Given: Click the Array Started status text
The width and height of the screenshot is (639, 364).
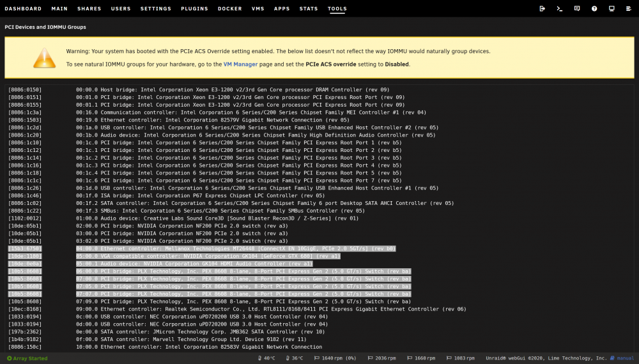Looking at the screenshot, I should (x=30, y=358).
